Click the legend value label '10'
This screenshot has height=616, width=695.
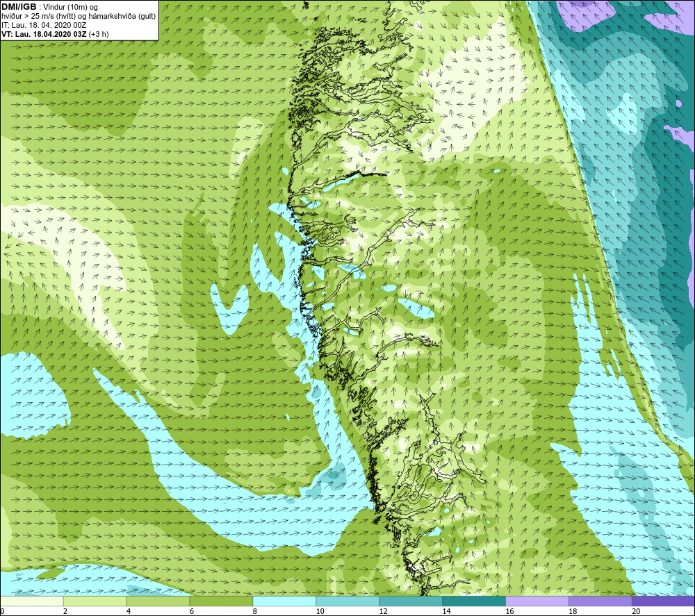(320, 611)
